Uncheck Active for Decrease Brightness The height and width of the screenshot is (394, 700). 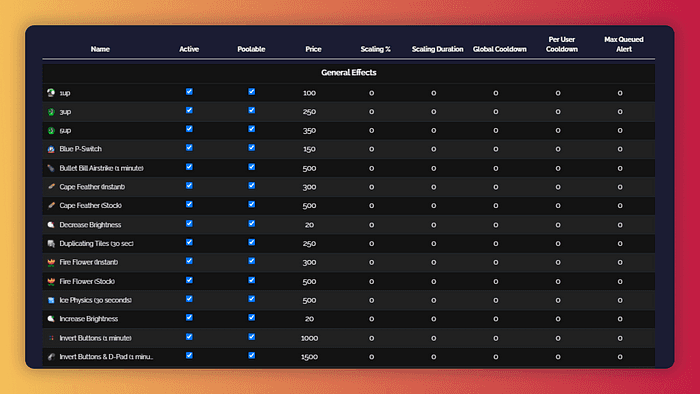(189, 224)
